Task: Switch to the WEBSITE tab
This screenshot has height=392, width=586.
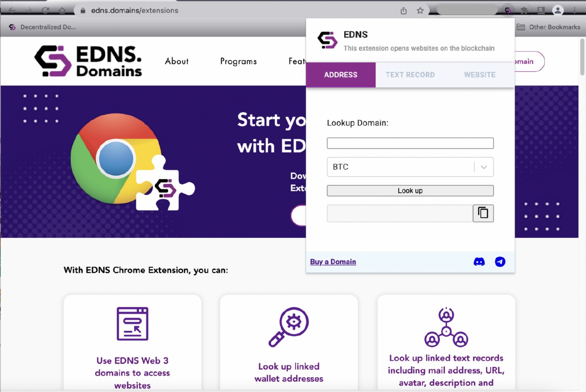Action: (x=480, y=75)
